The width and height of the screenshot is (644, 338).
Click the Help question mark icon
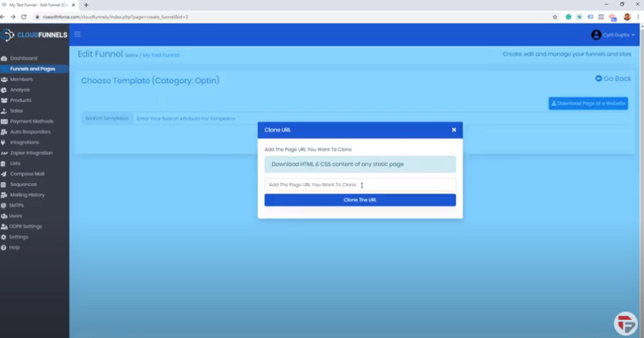click(5, 247)
